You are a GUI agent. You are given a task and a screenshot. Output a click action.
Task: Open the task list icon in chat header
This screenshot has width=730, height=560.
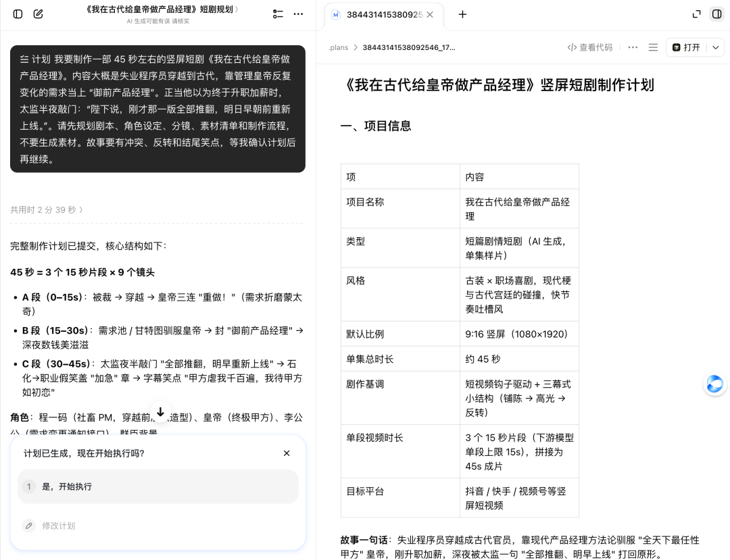(x=278, y=14)
